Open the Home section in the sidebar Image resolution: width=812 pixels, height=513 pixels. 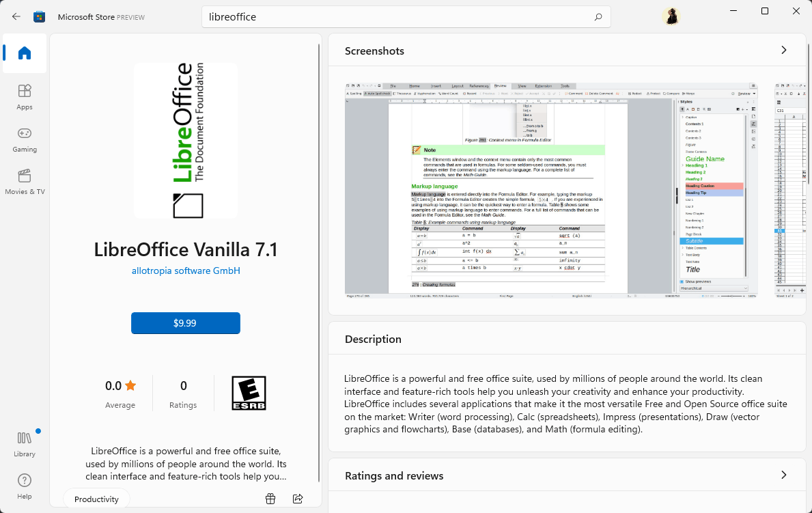tap(24, 53)
